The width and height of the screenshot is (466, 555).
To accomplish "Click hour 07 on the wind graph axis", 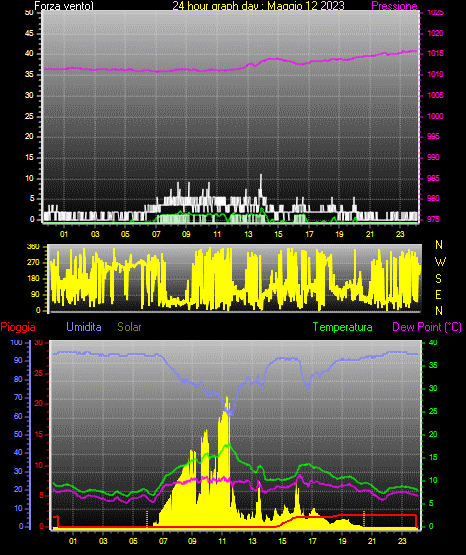I will (x=156, y=234).
